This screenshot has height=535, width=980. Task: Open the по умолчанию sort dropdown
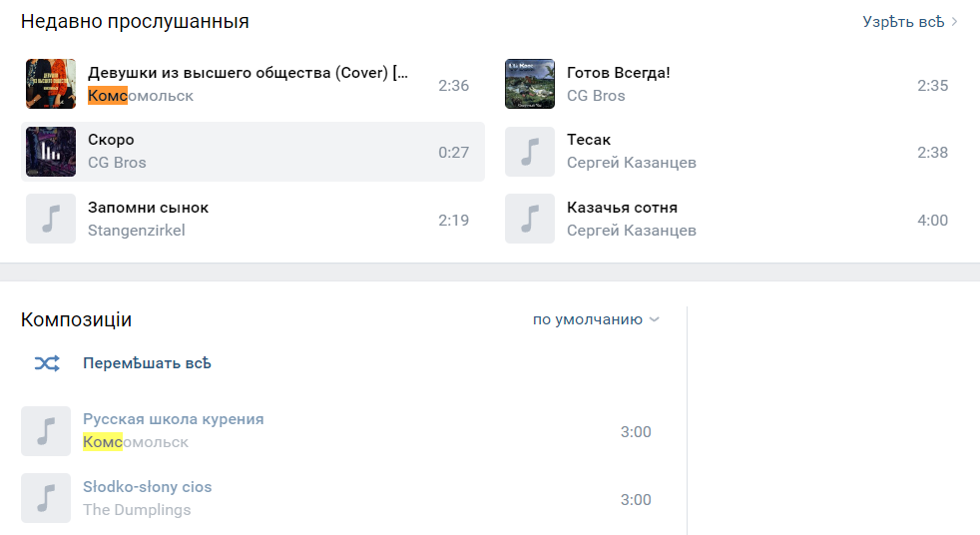[596, 319]
